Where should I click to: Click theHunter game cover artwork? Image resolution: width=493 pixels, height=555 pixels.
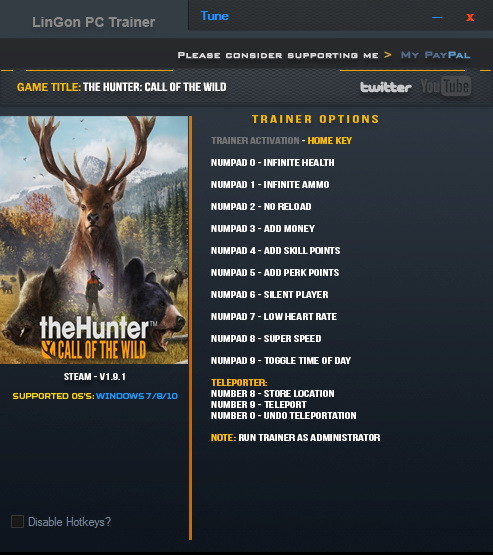[x=94, y=240]
